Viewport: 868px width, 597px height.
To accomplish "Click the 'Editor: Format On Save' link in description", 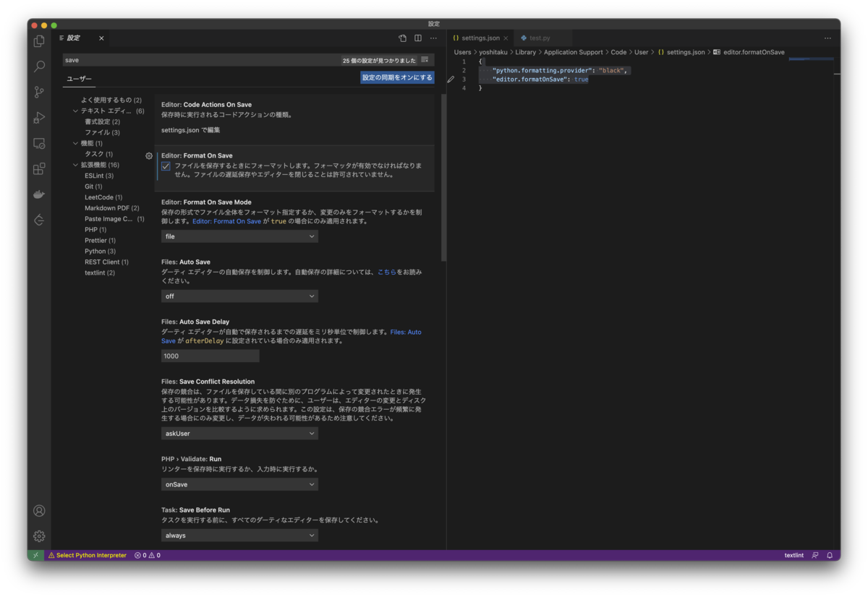I will tap(226, 221).
